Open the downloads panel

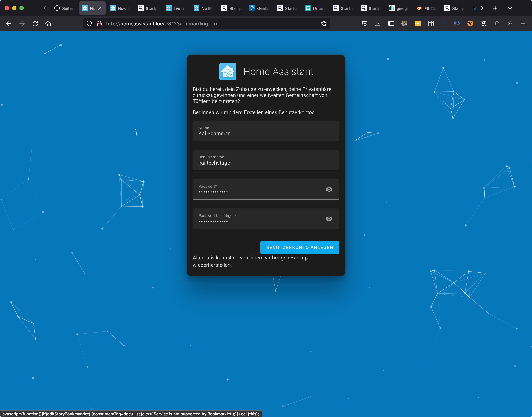point(378,24)
